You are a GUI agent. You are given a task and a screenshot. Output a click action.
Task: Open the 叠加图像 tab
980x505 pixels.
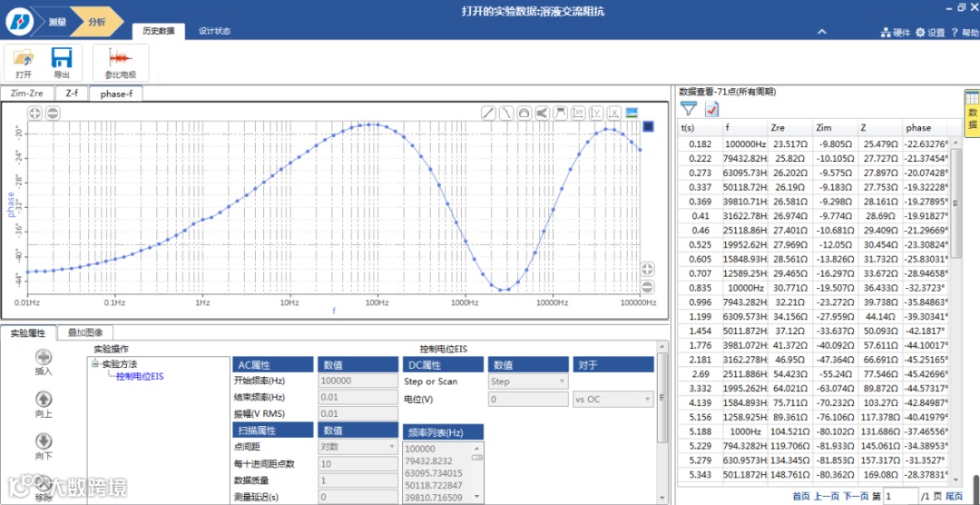(85, 333)
